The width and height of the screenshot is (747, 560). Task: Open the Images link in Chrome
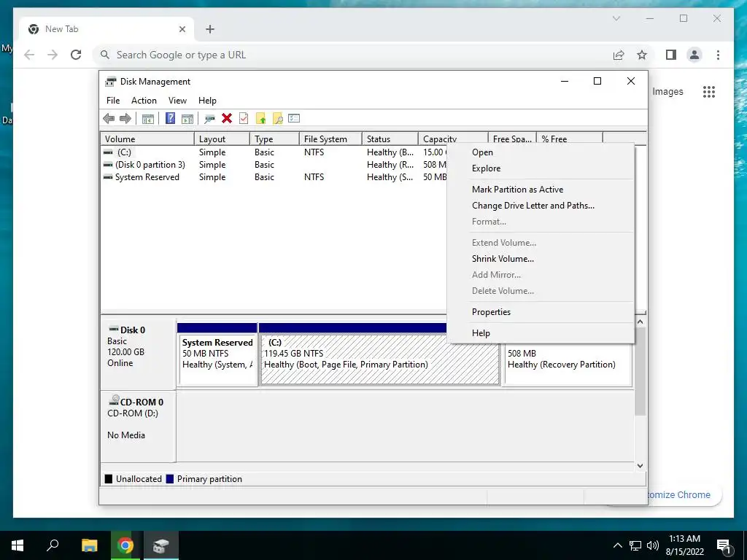pos(667,91)
